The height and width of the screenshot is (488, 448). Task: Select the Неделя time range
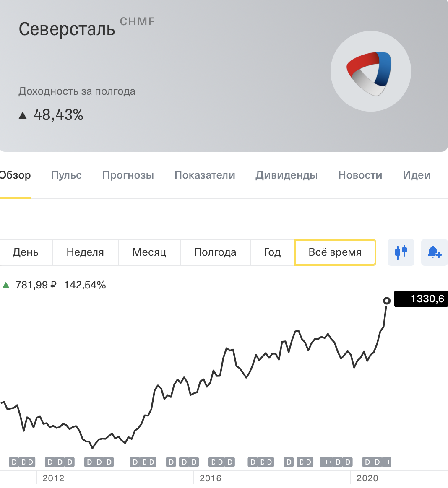pos(85,252)
